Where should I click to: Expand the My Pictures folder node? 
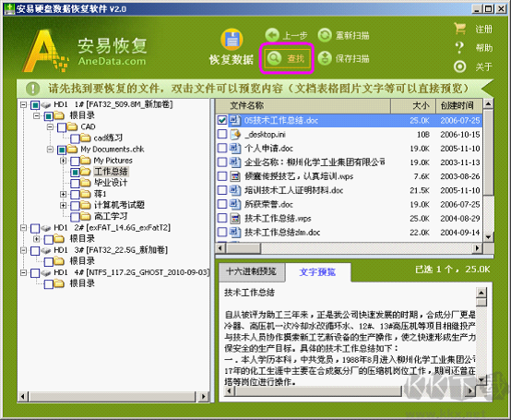pos(64,161)
